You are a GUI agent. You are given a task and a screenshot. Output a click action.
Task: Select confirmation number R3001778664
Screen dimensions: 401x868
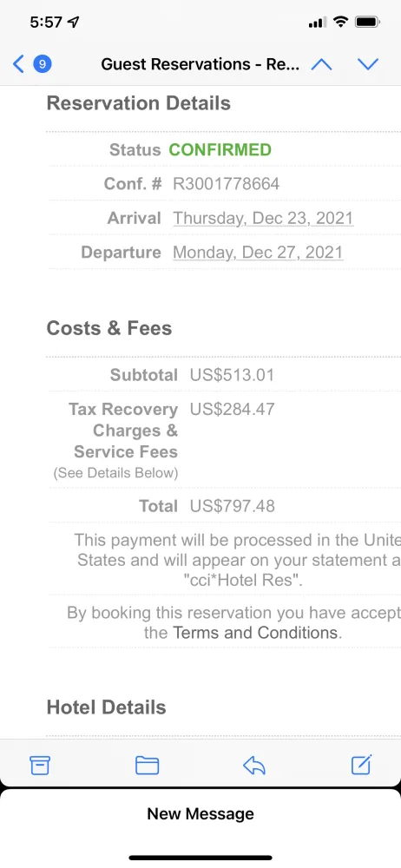coord(226,184)
